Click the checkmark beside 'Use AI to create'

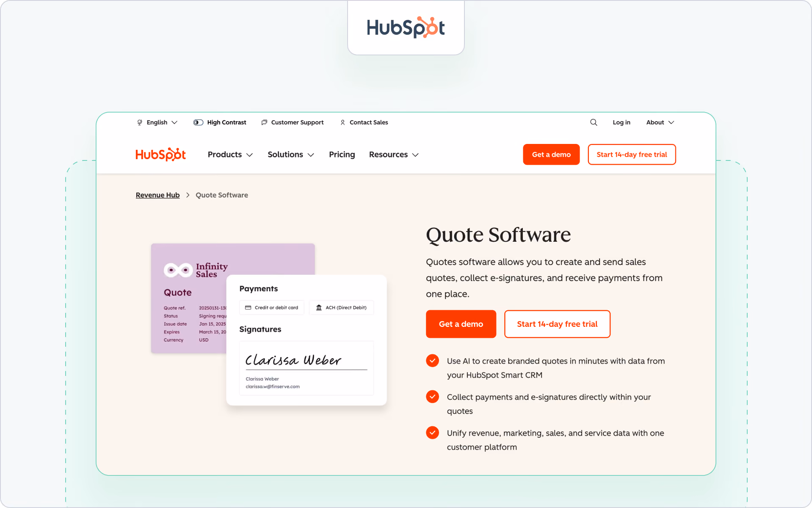(432, 361)
